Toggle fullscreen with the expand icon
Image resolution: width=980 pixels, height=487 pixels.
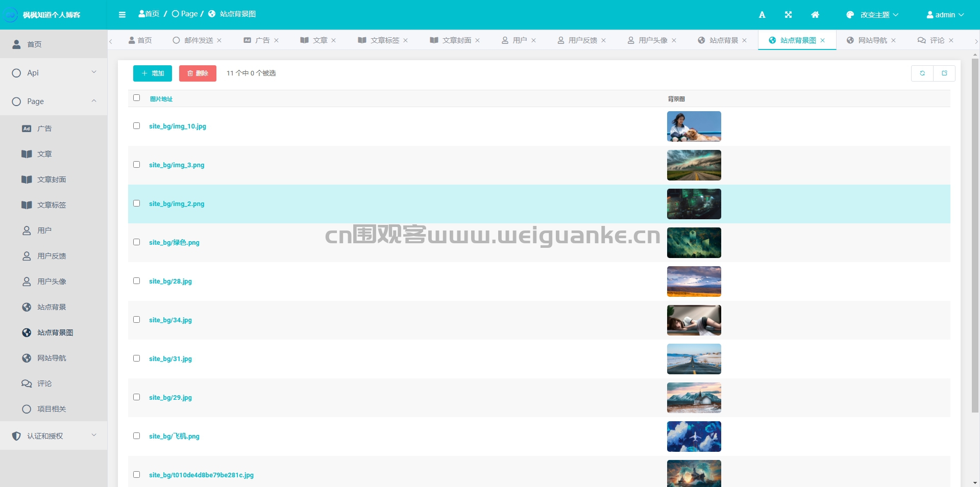click(x=788, y=15)
